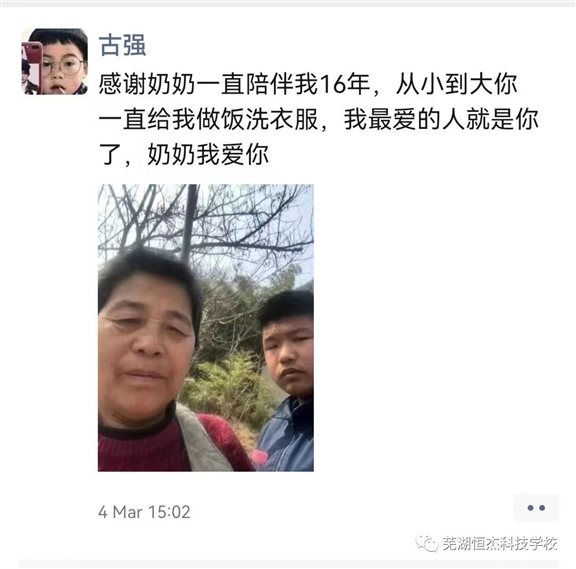Open the comment and like menu button
Viewport: 576px width, 569px height.
[x=536, y=508]
